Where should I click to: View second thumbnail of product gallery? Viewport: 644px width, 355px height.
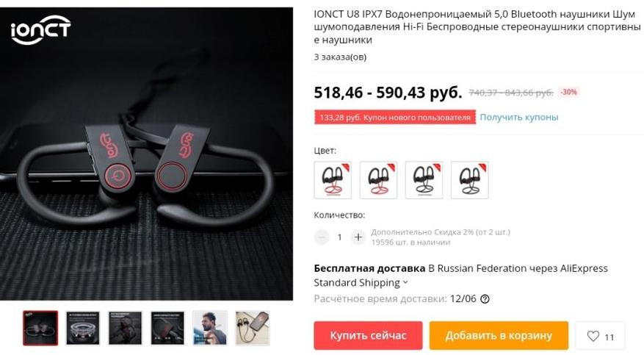pyautogui.click(x=82, y=328)
